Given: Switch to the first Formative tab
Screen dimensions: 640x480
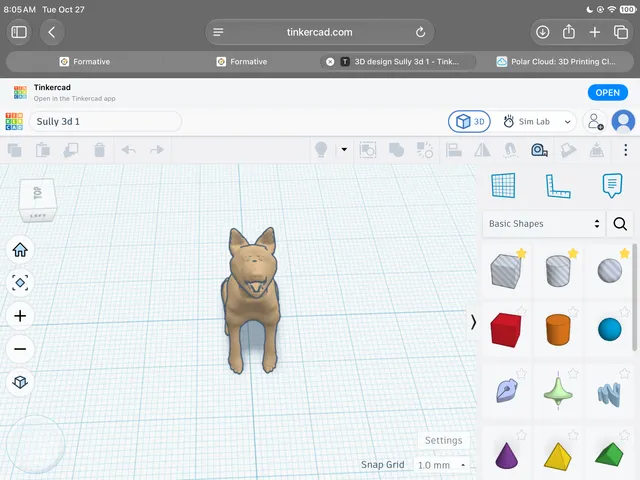Looking at the screenshot, I should [x=84, y=62].
